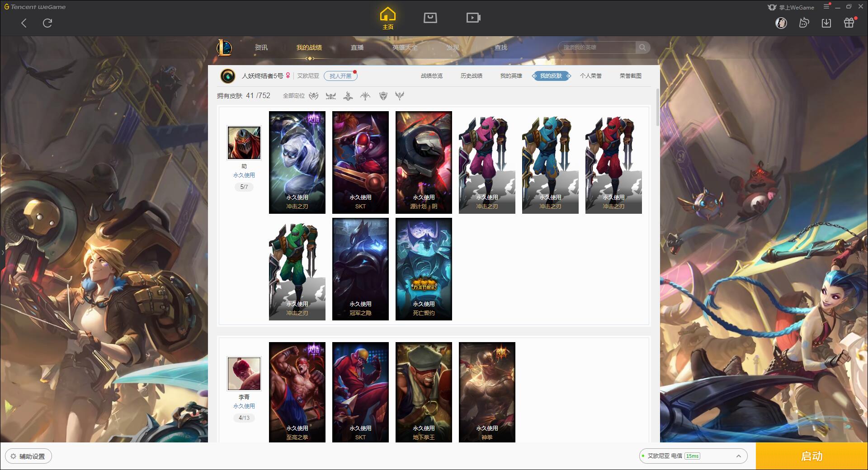868x470 pixels.
Task: Open the 地下拳王 skin card
Action: click(x=424, y=392)
